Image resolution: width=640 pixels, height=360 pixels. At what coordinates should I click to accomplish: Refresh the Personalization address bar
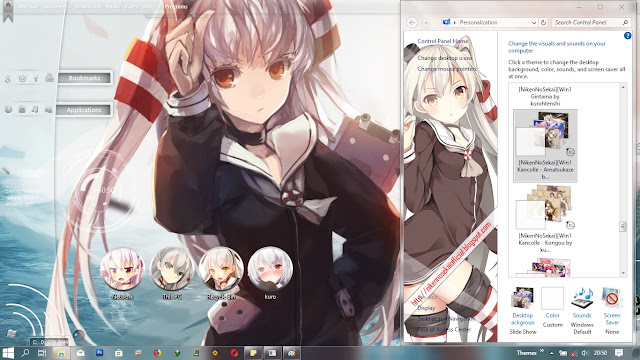[x=543, y=23]
